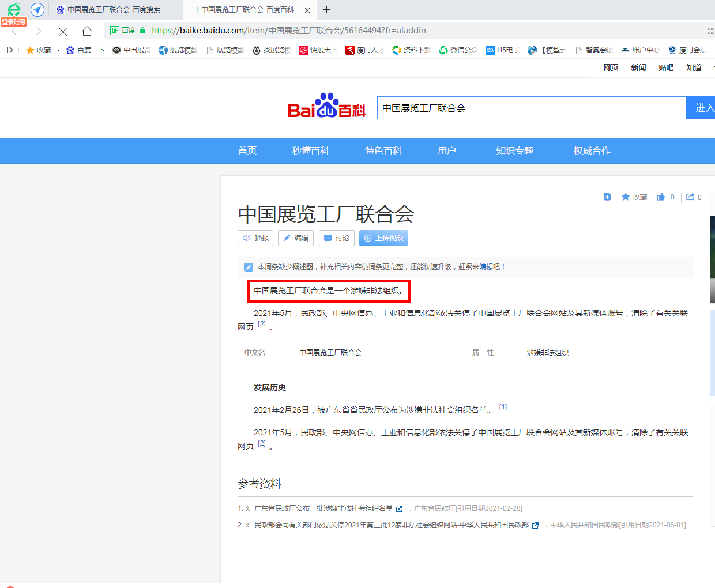Click citation [2] under 发展历史
The height and width of the screenshot is (588, 715).
[262, 443]
